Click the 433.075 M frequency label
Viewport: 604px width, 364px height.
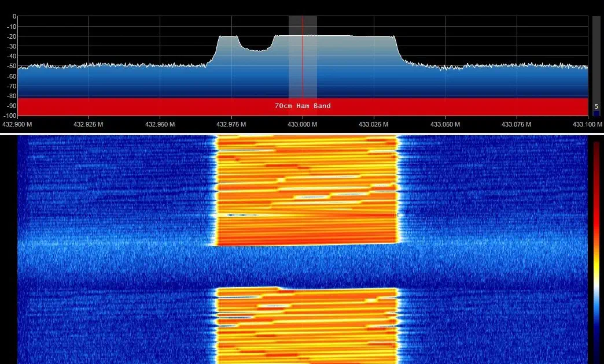coord(516,124)
